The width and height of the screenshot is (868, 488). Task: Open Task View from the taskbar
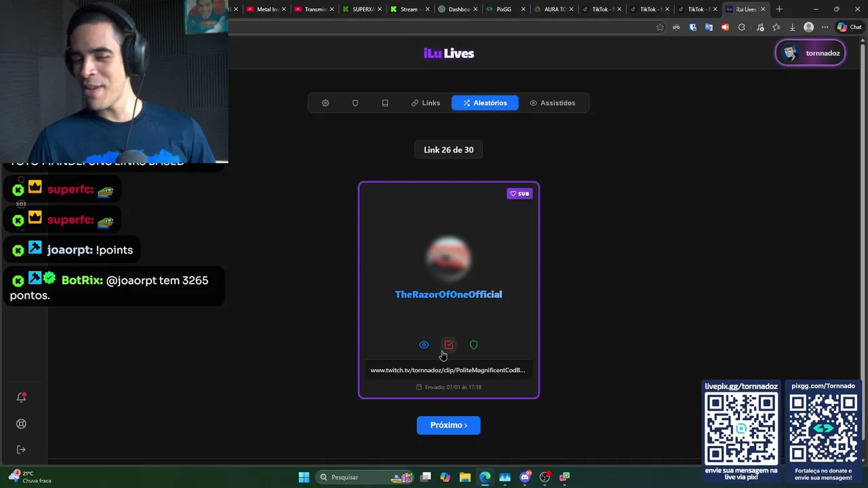tap(425, 477)
